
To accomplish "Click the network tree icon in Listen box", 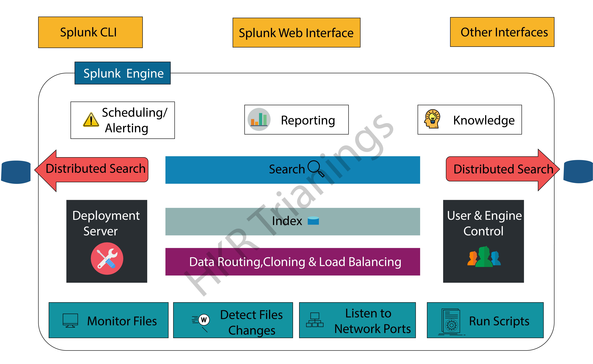I will coord(315,320).
